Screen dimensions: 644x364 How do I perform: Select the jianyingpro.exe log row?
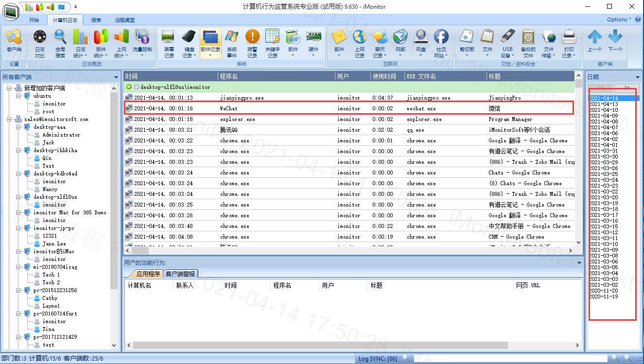tap(349, 98)
